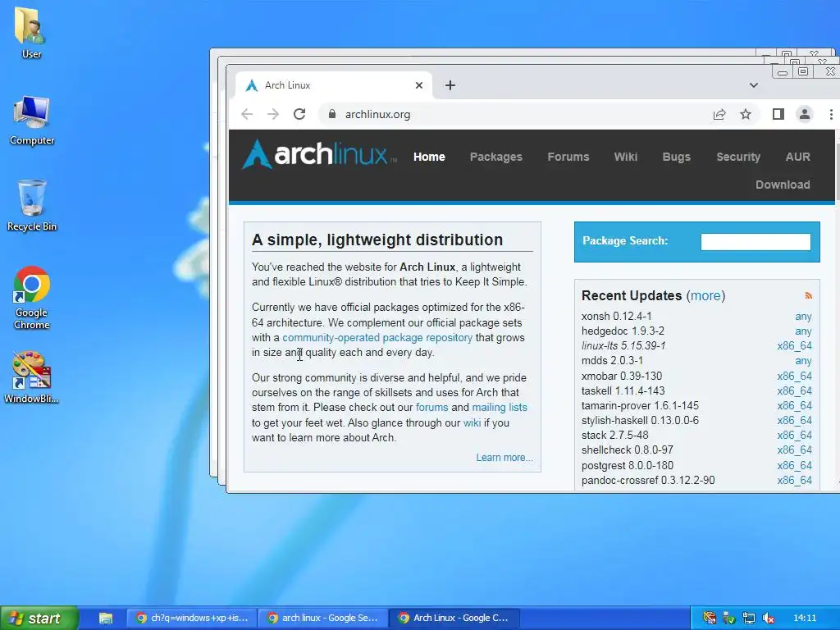Open the linux-lts 5.15.39-1 package
The image size is (840, 630).
click(623, 345)
